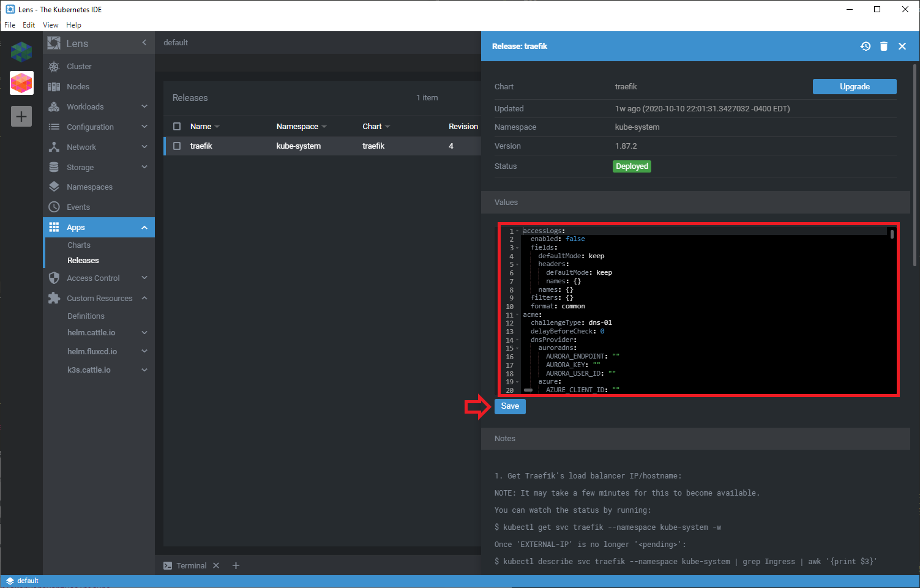The height and width of the screenshot is (588, 920).
Task: Expand the Workloads section
Action: 144,107
